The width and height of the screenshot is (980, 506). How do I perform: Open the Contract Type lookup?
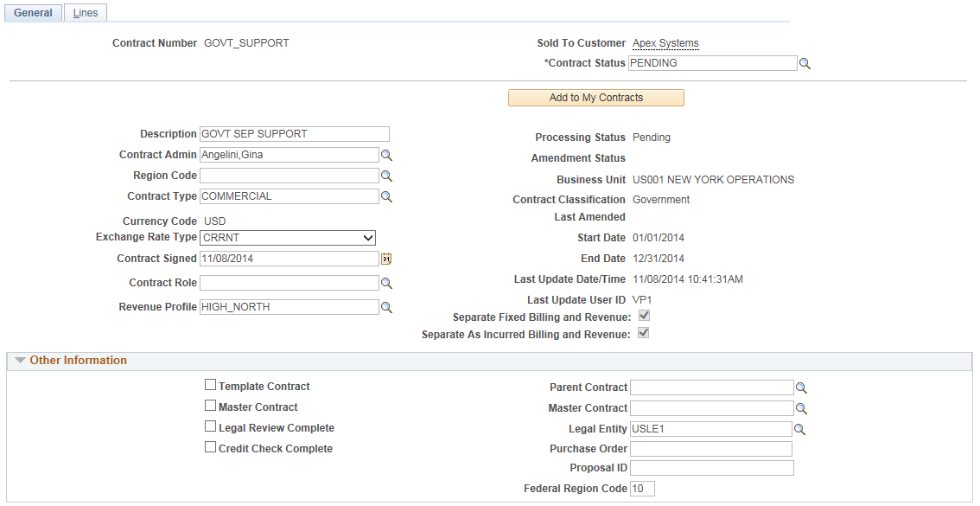point(386,195)
